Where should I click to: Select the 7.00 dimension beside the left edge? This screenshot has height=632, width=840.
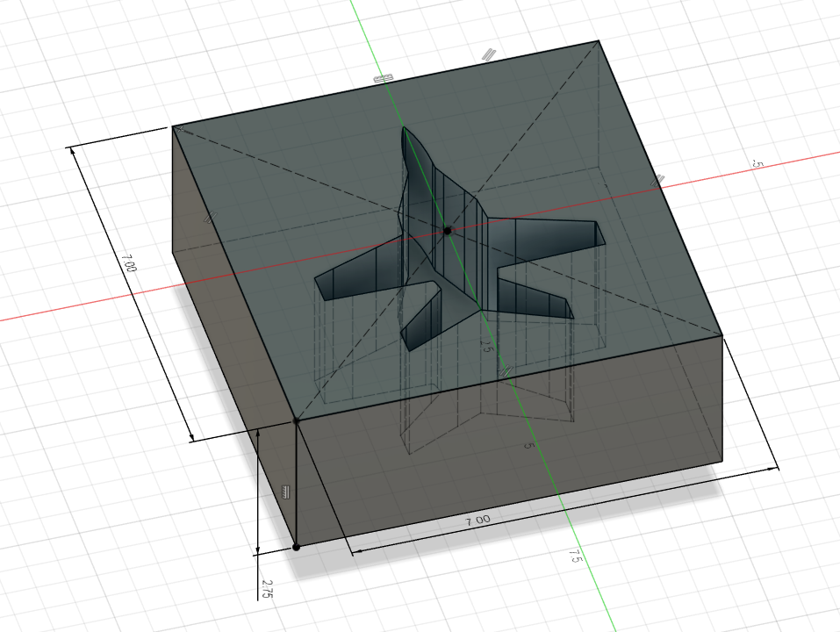tap(129, 263)
